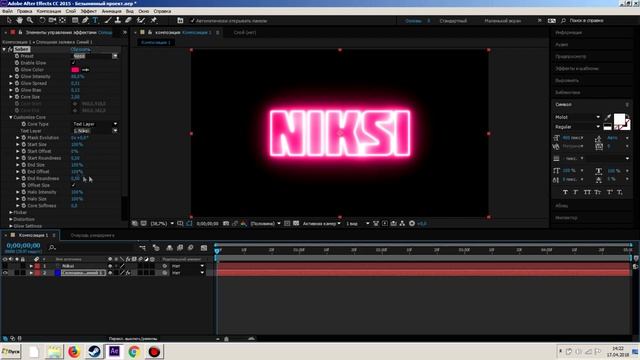Click the current timecode 0;00;00;00 display
Screen dimensions: 640x360
pos(23,246)
